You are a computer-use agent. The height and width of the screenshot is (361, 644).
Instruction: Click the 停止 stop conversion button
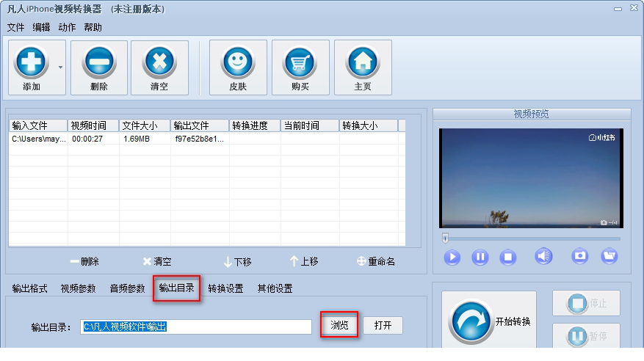point(586,304)
